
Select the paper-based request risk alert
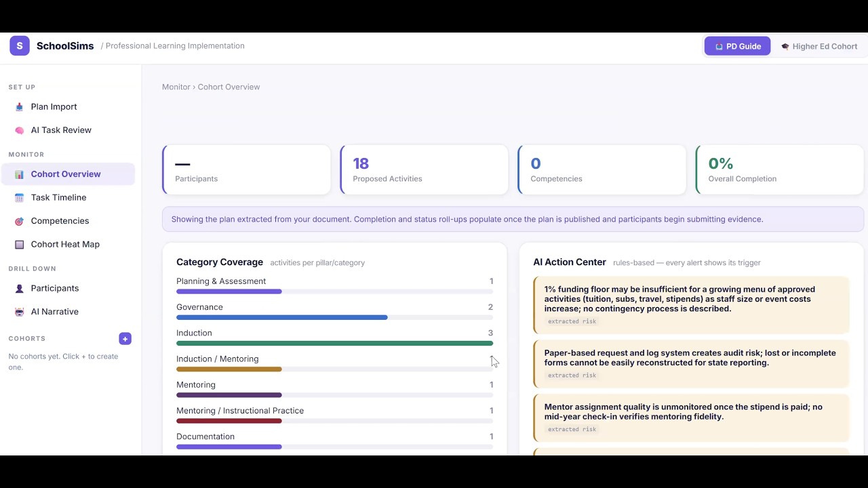691,364
